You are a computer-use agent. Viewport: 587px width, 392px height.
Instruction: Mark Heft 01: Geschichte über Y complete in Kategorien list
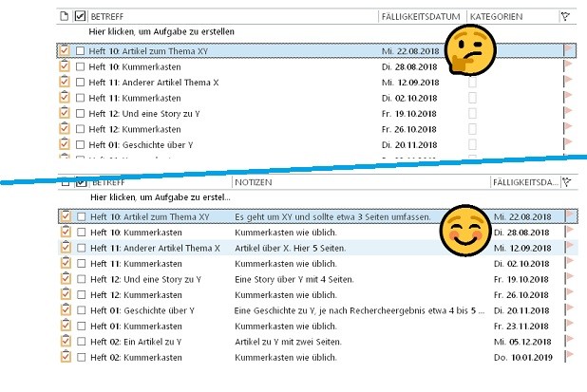click(x=80, y=145)
